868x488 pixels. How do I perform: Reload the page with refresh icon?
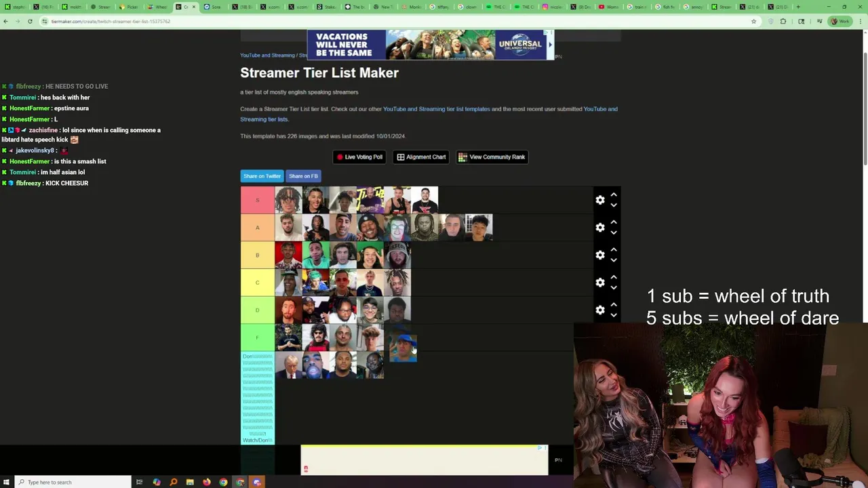click(30, 21)
